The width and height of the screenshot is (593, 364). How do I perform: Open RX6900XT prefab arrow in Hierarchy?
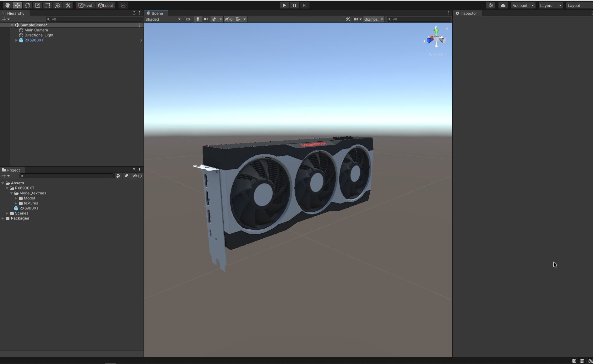click(141, 40)
